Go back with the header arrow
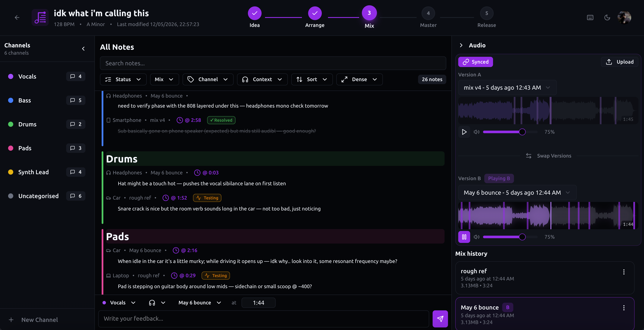Screen dimensions: 644x330 [17, 18]
